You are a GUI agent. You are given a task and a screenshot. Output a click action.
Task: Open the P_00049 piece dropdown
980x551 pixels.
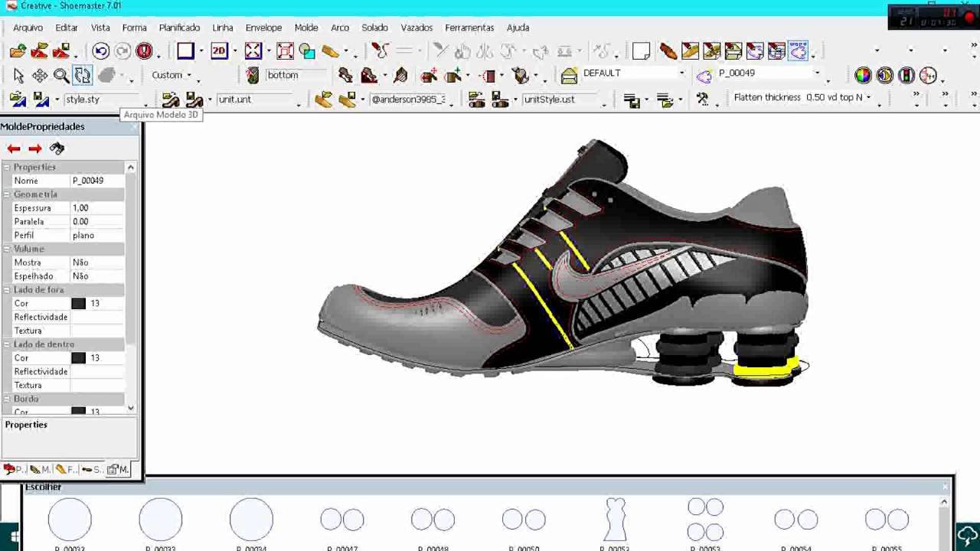pyautogui.click(x=817, y=73)
